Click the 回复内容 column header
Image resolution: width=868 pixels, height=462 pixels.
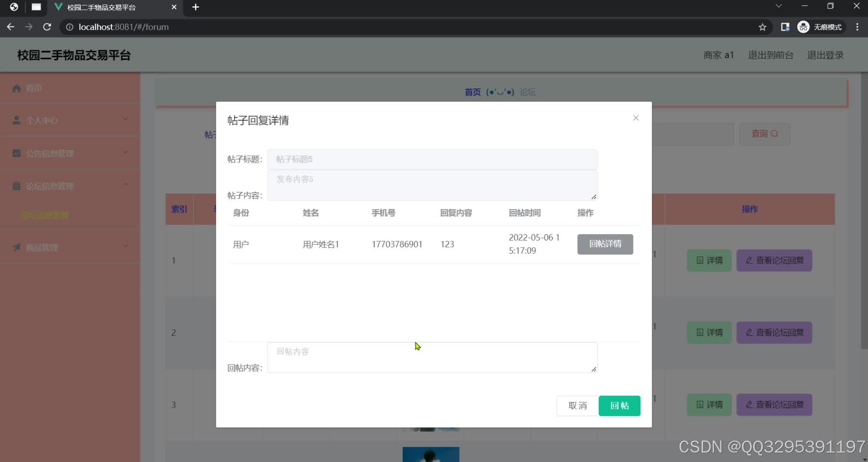[x=456, y=213]
